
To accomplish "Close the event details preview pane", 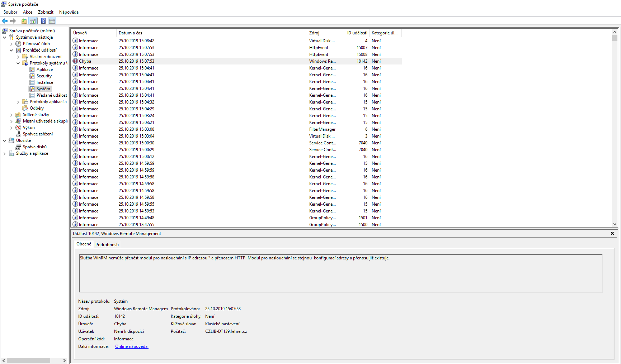I will pos(612,233).
